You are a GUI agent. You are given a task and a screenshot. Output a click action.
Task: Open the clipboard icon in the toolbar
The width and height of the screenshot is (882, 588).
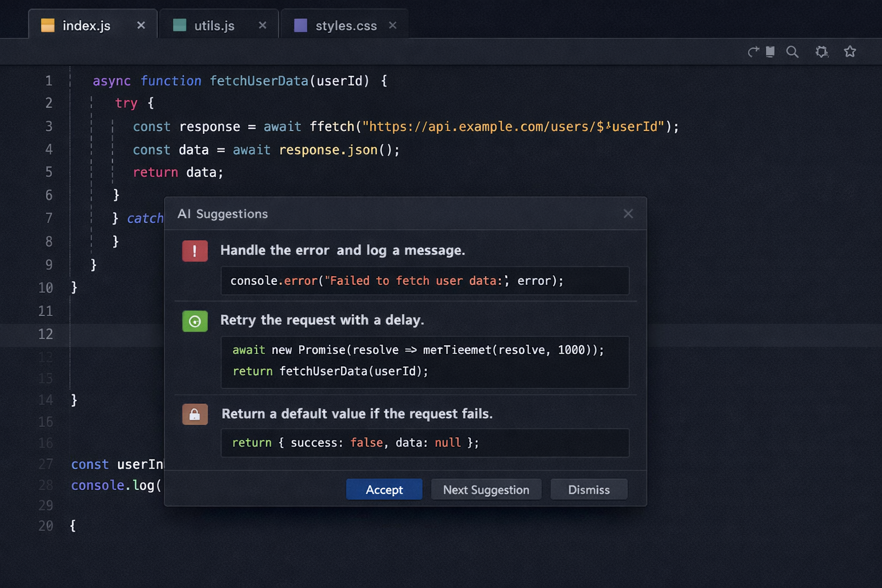point(769,52)
